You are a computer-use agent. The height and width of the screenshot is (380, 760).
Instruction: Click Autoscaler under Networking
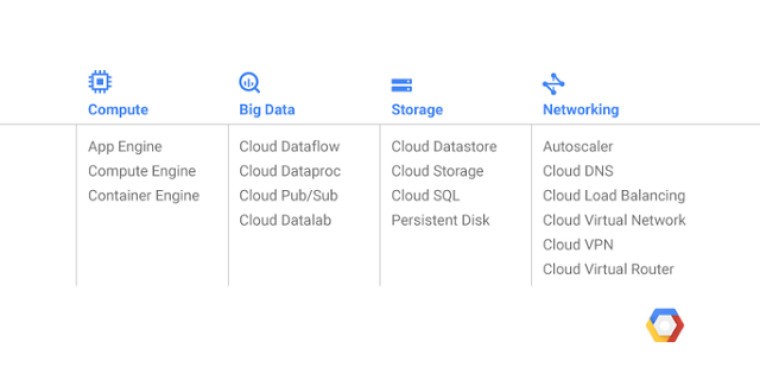578,146
